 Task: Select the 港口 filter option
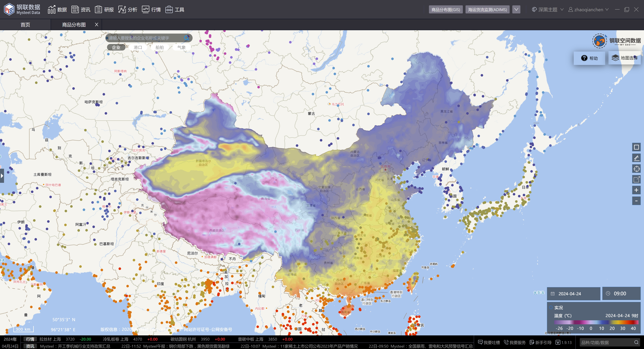pyautogui.click(x=138, y=47)
